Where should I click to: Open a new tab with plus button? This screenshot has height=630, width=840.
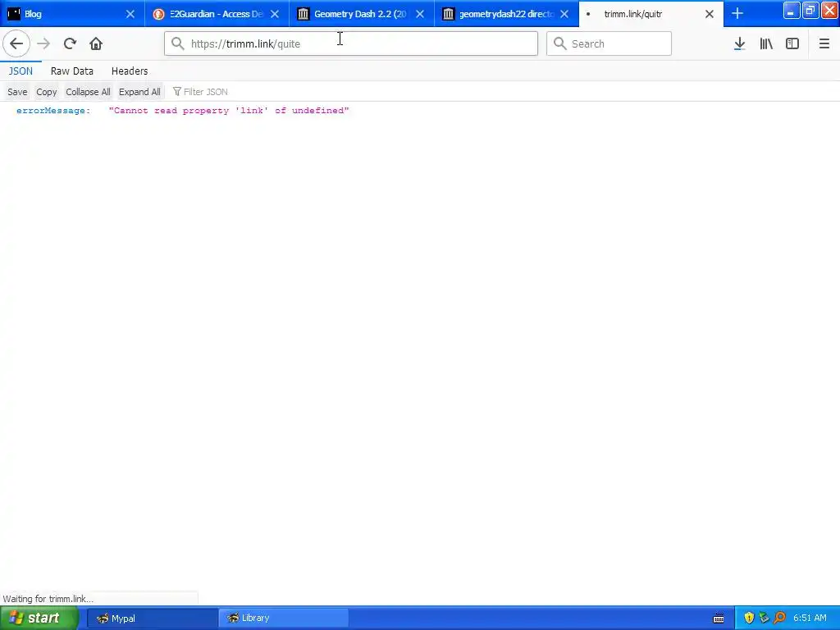(x=737, y=14)
